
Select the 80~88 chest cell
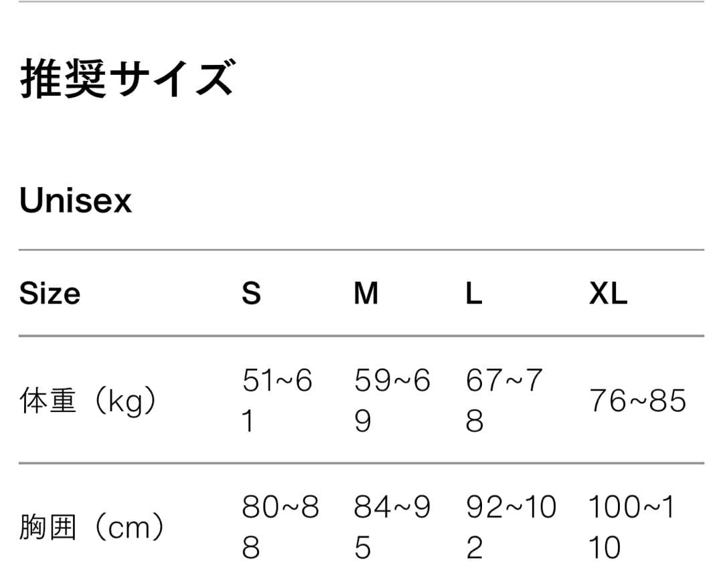coord(280,528)
